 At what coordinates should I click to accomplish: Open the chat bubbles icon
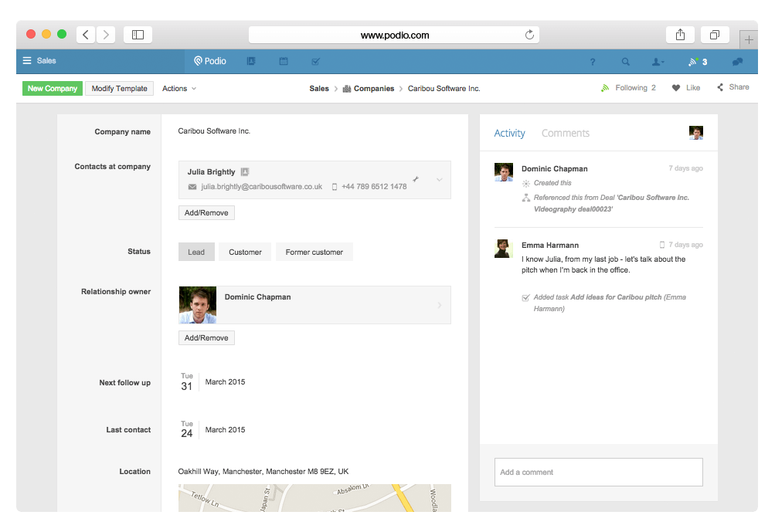(x=737, y=62)
